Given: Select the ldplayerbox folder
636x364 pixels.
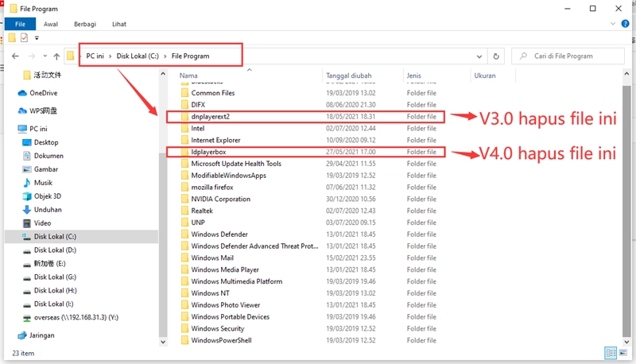Looking at the screenshot, I should click(208, 152).
